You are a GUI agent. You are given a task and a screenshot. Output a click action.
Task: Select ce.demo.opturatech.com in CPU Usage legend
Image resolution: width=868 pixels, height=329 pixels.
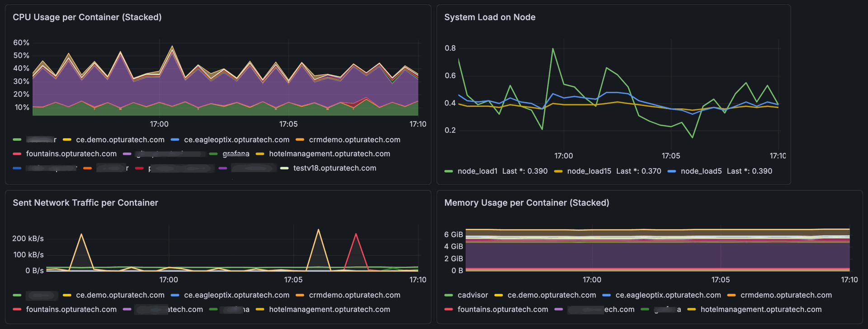coord(120,140)
